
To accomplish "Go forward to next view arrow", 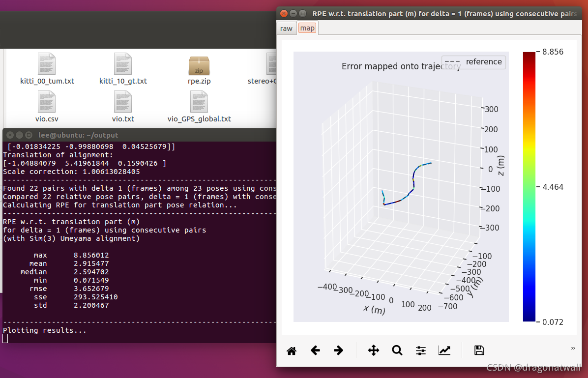I will [338, 350].
